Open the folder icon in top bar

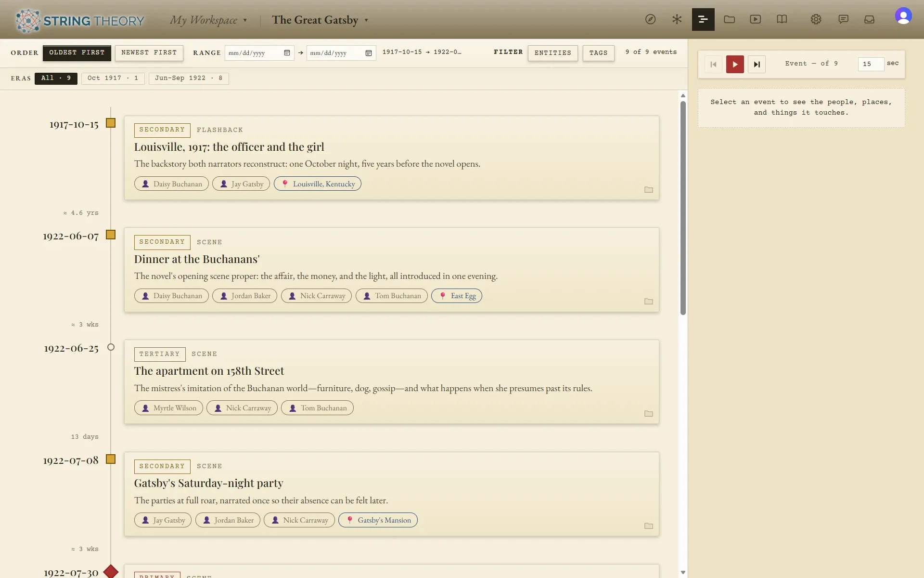[729, 19]
